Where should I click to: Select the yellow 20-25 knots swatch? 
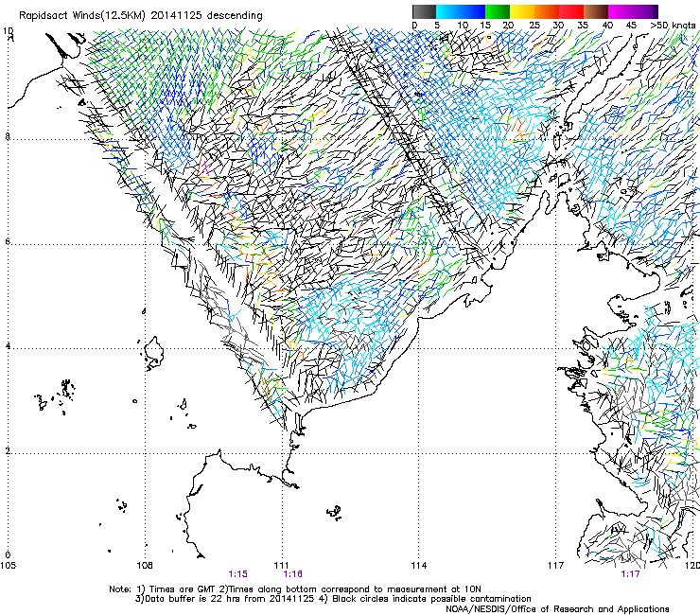[x=522, y=11]
